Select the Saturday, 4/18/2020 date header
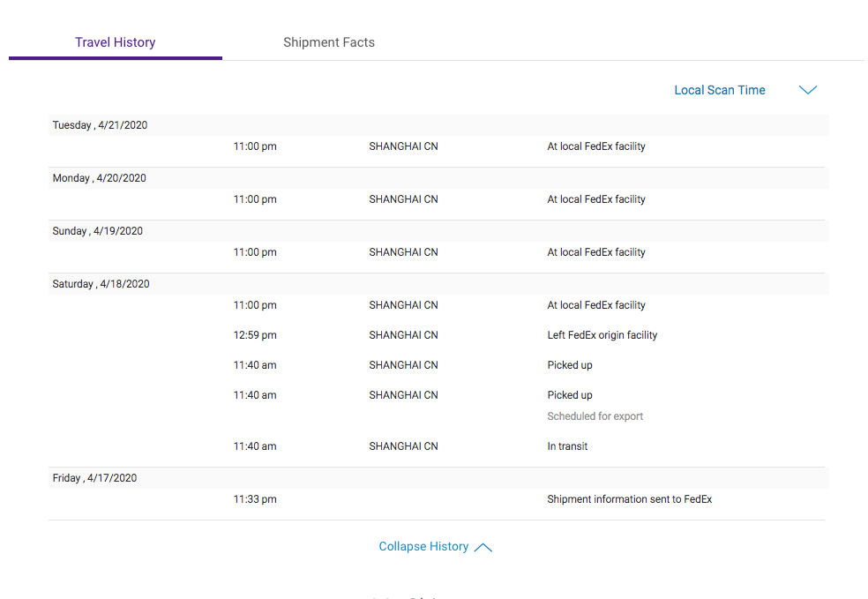The image size is (868, 599). [x=438, y=284]
